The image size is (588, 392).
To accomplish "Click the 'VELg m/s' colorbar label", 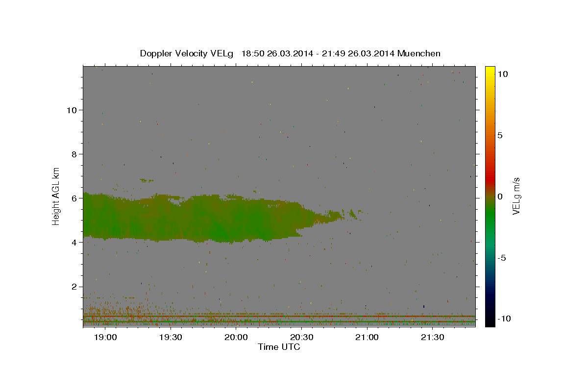I will tap(516, 196).
